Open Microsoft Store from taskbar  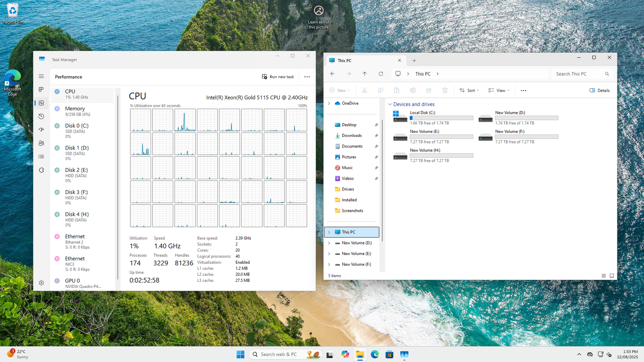pyautogui.click(x=389, y=354)
